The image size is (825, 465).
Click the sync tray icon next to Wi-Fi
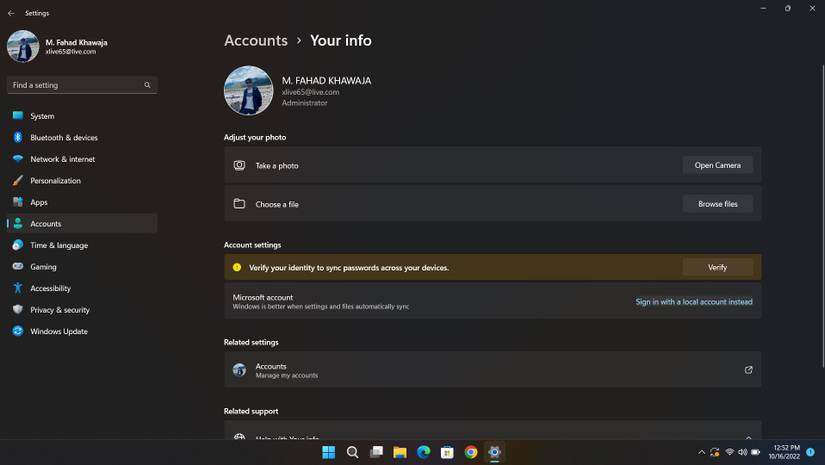point(715,452)
